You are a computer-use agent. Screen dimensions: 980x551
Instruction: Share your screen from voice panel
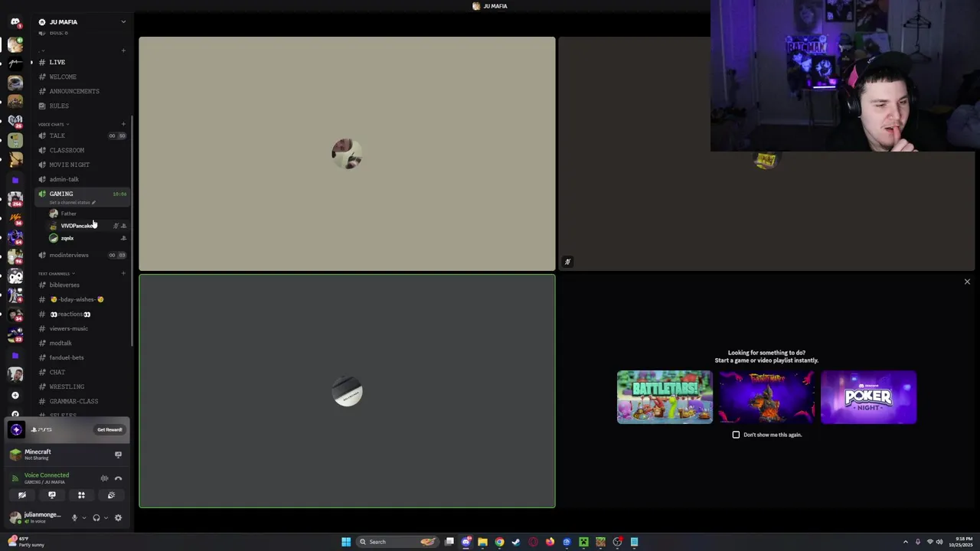(x=52, y=495)
